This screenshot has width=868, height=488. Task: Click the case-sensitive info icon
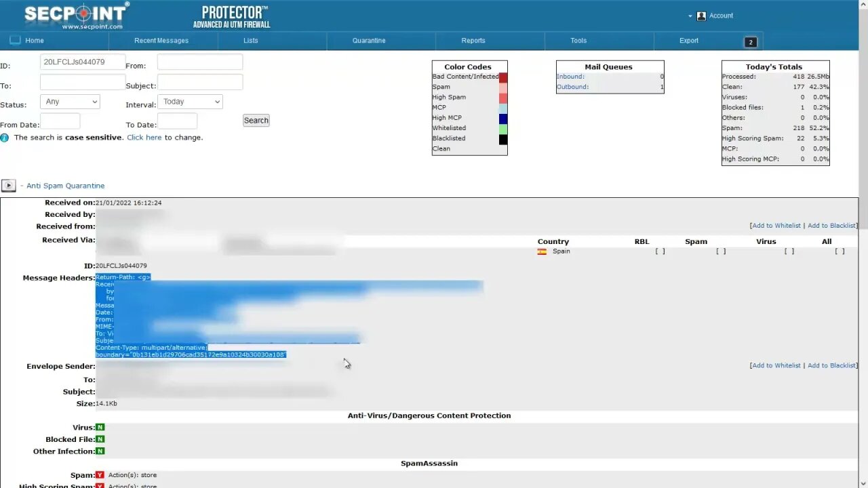click(5, 138)
